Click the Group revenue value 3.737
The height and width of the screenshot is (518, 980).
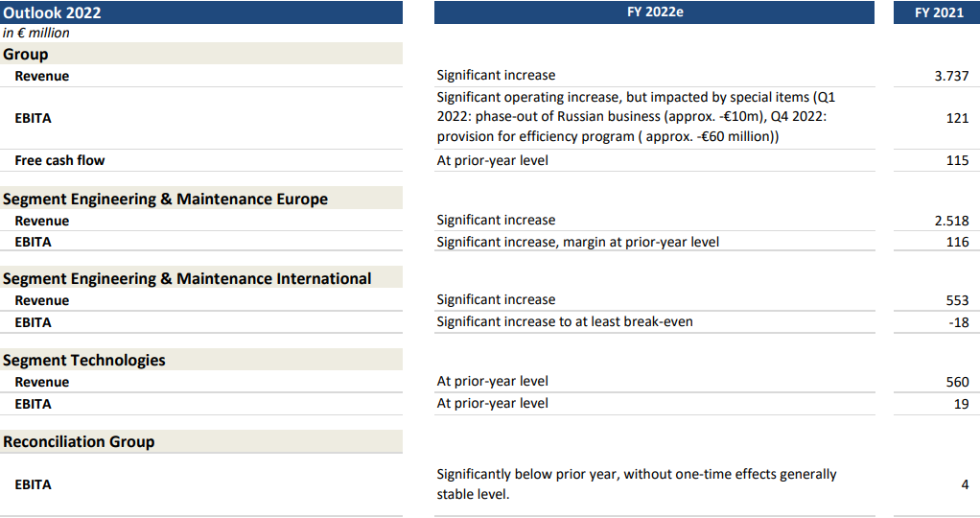951,76
